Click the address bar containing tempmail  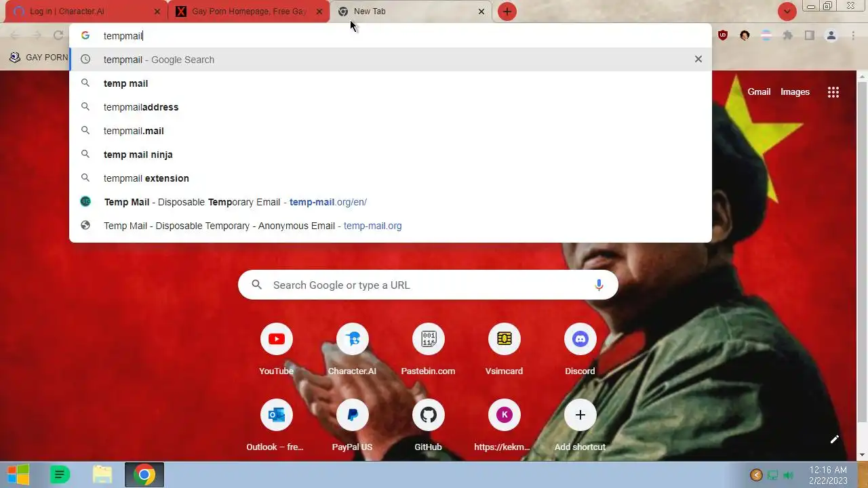[x=391, y=36]
